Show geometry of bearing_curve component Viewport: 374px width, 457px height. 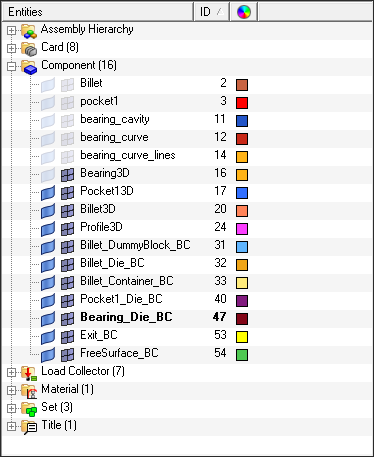48,139
